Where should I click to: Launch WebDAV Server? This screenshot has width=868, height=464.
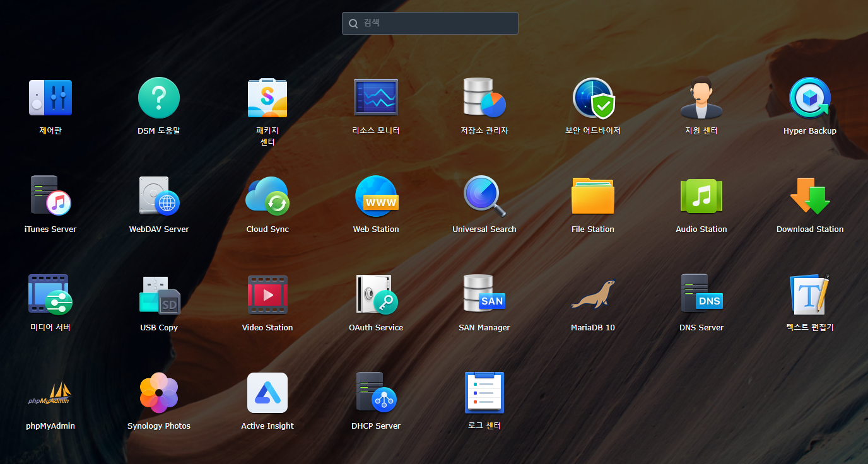(x=159, y=196)
